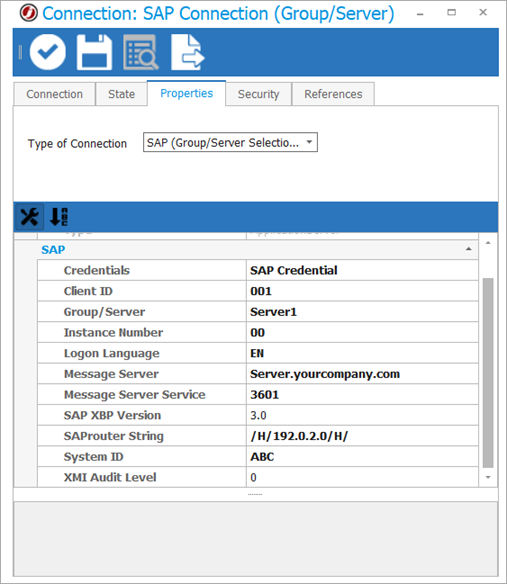Image resolution: width=507 pixels, height=584 pixels.
Task: Click the Save floppy disk icon
Action: (x=94, y=52)
